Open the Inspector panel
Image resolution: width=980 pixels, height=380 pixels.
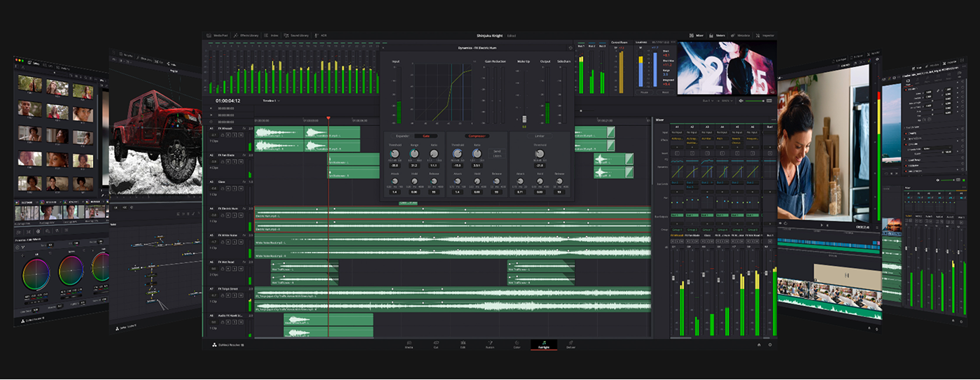pos(764,35)
